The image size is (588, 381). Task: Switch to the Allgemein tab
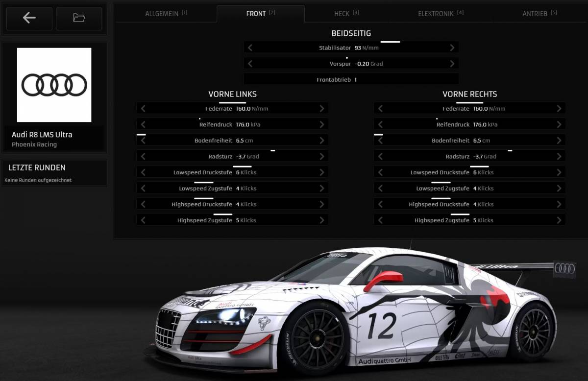(166, 14)
